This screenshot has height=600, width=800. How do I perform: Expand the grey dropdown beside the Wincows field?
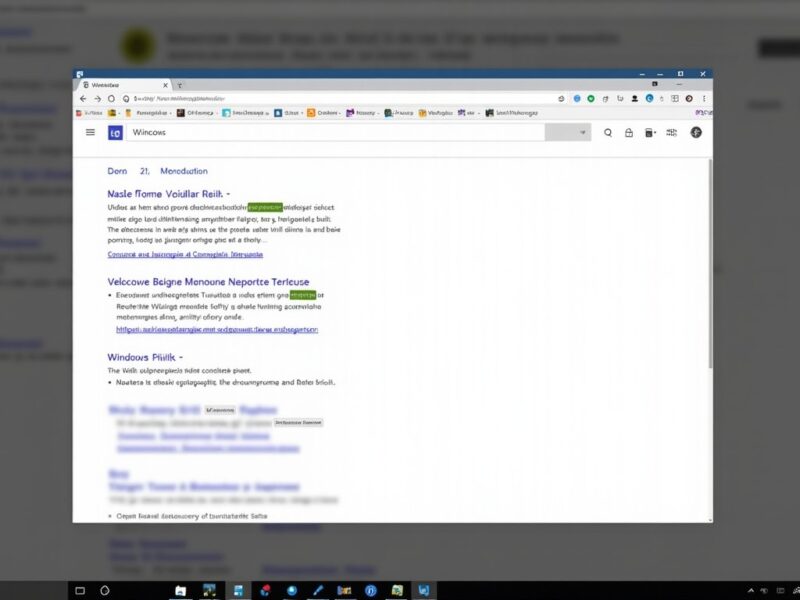[568, 133]
